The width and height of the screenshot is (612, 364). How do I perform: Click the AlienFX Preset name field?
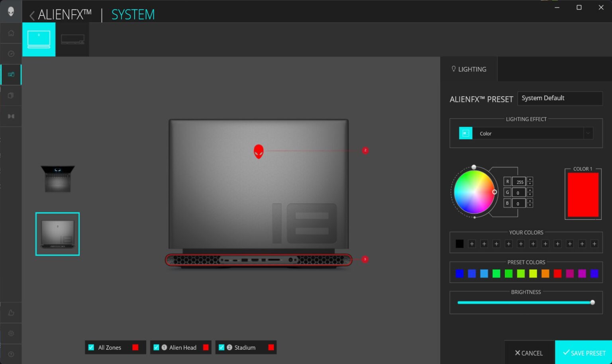(559, 98)
